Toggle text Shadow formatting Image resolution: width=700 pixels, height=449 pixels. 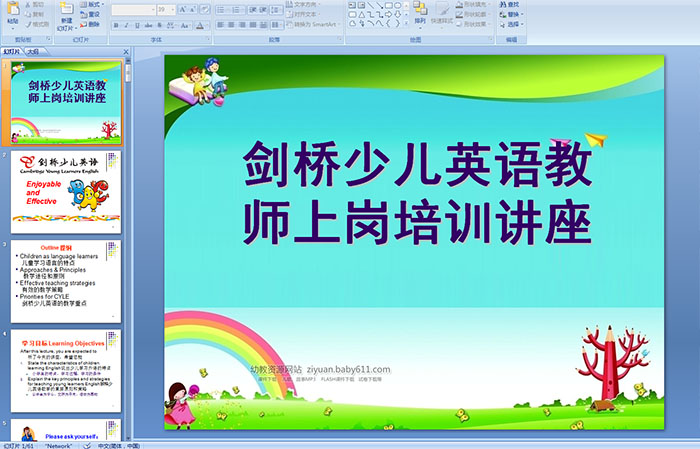(x=160, y=25)
